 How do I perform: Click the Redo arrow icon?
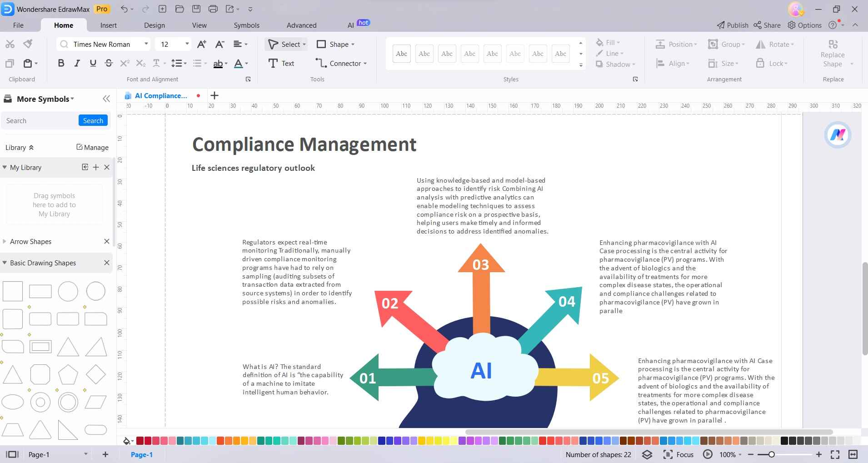coord(145,9)
